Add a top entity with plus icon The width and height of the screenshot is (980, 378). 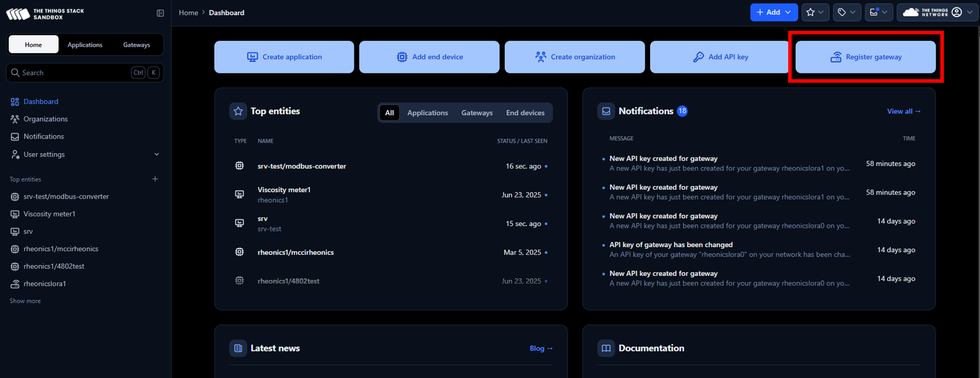click(155, 179)
